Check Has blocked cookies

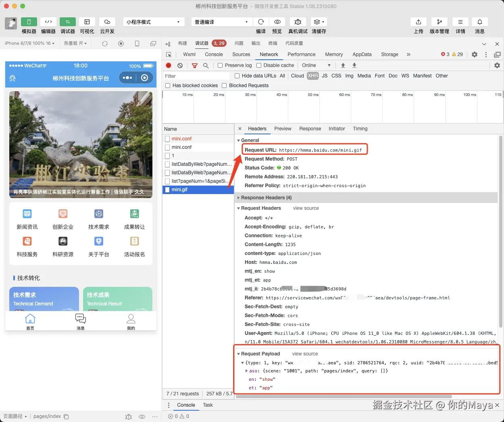point(168,86)
